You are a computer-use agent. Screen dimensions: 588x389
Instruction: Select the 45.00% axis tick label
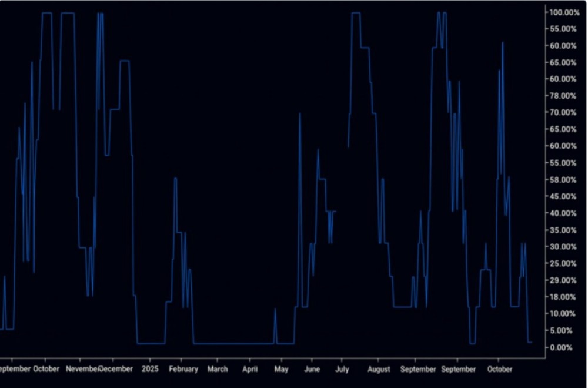[x=563, y=196]
